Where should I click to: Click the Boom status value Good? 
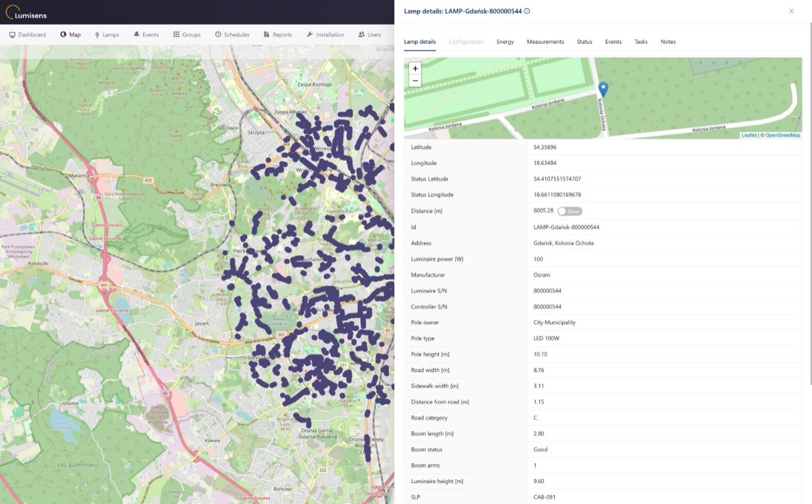click(x=541, y=450)
